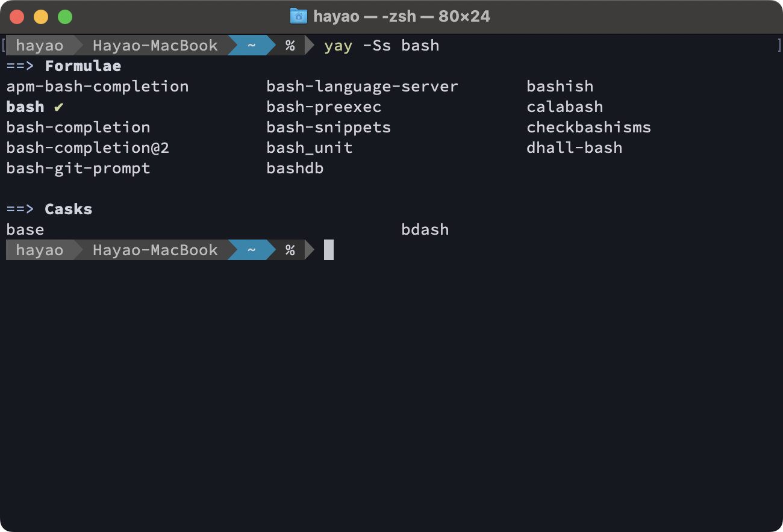
Task: Select the "apm-bash-completion" formula name
Action: (x=98, y=87)
